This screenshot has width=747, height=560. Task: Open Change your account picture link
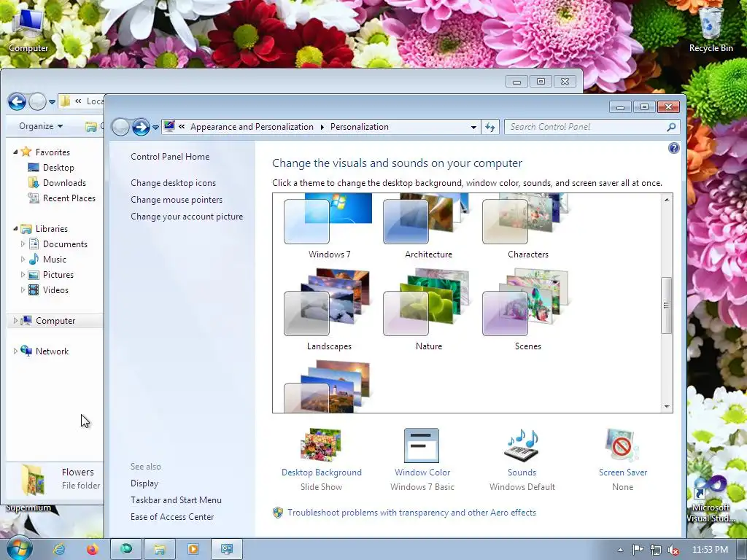[x=187, y=216]
